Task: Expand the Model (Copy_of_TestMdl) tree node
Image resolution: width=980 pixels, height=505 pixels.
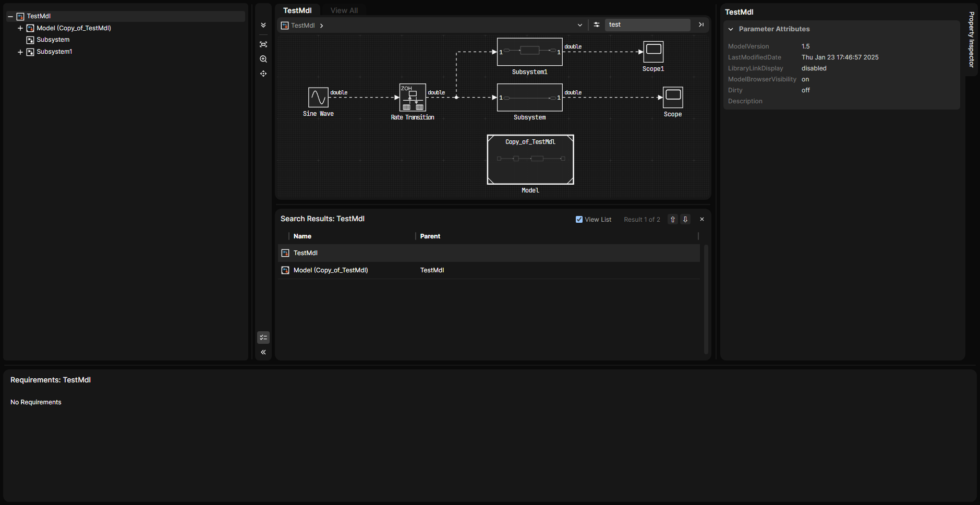Action: click(x=20, y=28)
